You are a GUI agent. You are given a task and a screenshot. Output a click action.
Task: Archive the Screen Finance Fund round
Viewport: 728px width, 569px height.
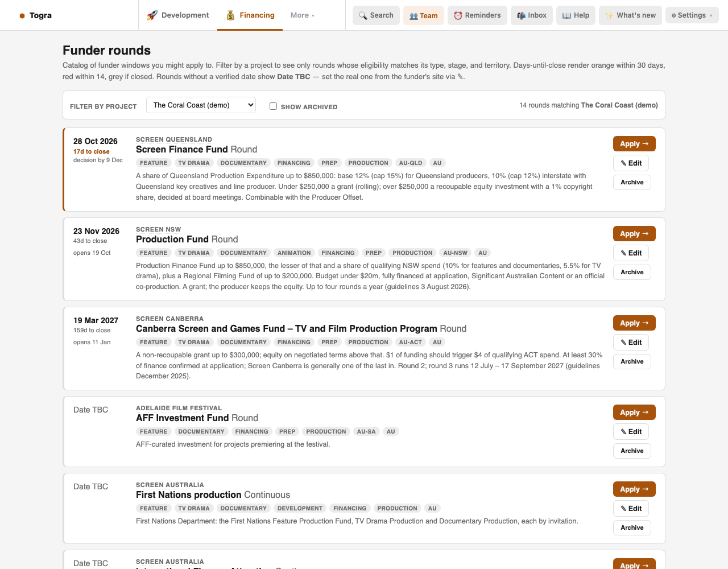pos(632,182)
